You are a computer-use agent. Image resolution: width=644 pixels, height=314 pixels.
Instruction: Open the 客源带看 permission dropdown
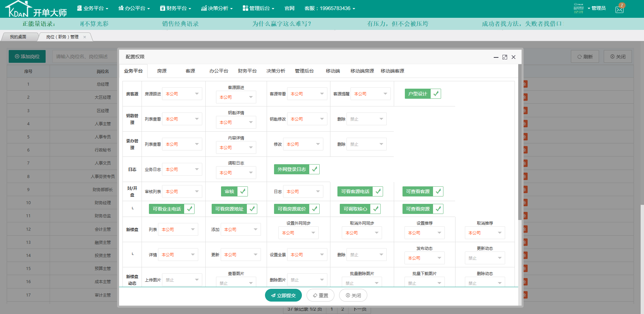(x=307, y=94)
